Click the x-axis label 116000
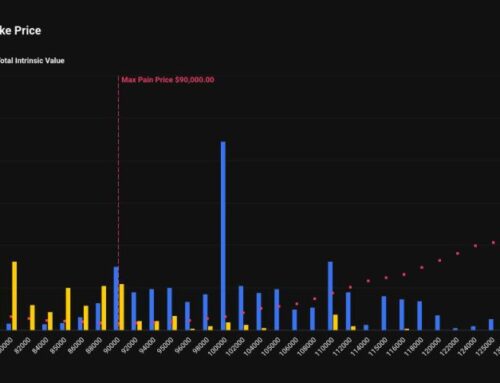Viewport: 500px width, 383px height. [396, 347]
